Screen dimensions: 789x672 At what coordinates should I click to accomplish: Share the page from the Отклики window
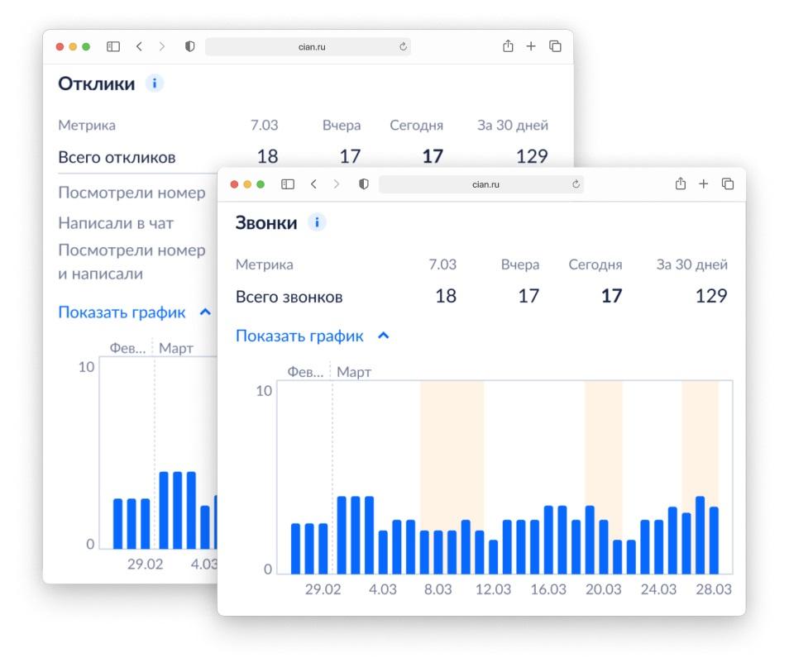coord(508,47)
